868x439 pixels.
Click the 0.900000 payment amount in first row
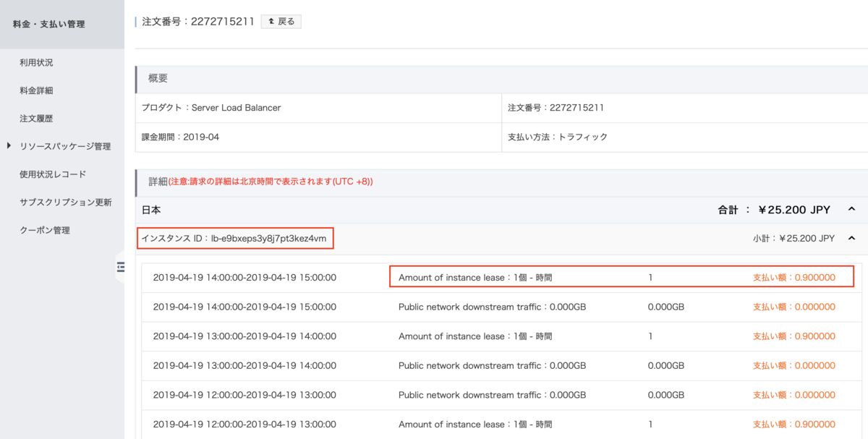point(793,277)
